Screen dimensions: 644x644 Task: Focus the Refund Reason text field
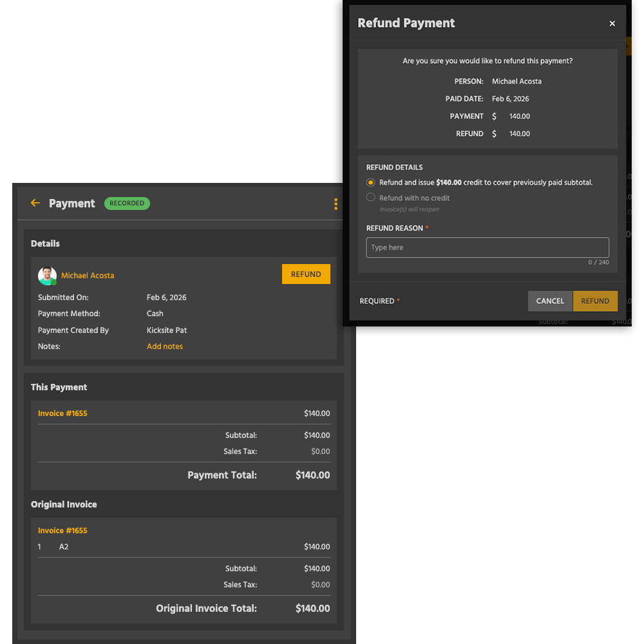tap(487, 247)
